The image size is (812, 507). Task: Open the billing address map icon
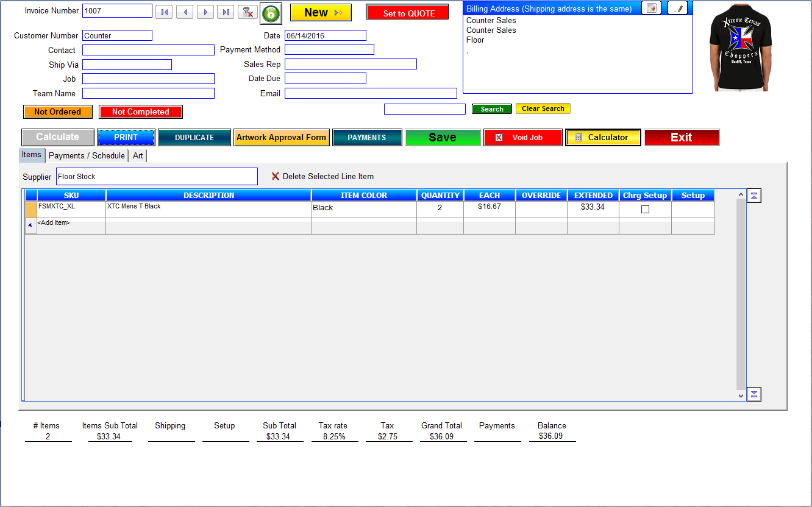652,8
